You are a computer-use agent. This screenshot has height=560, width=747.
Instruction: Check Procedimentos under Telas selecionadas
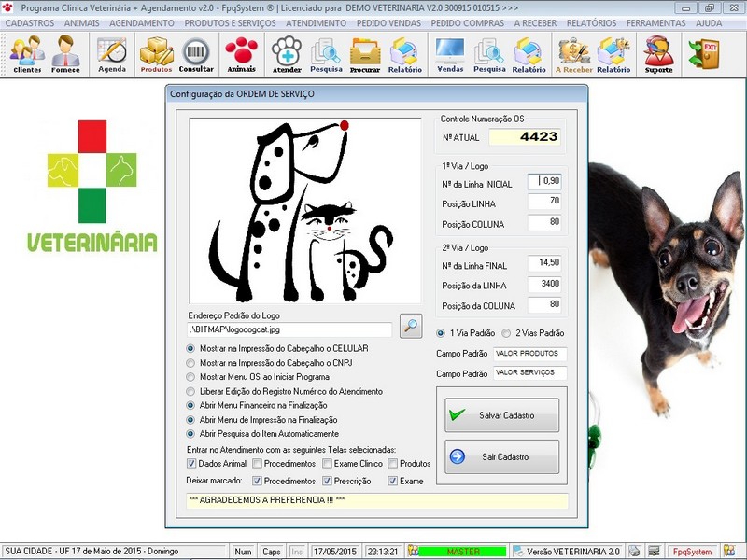(x=258, y=463)
